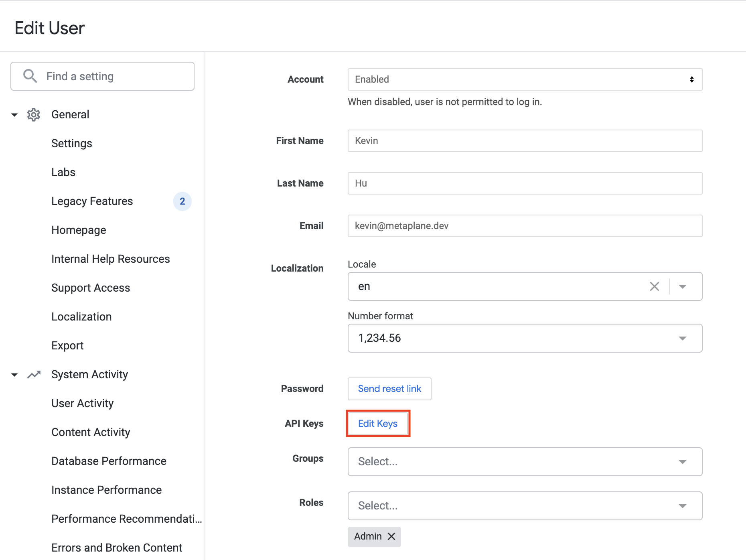
Task: Open Instance Performance
Action: click(107, 490)
